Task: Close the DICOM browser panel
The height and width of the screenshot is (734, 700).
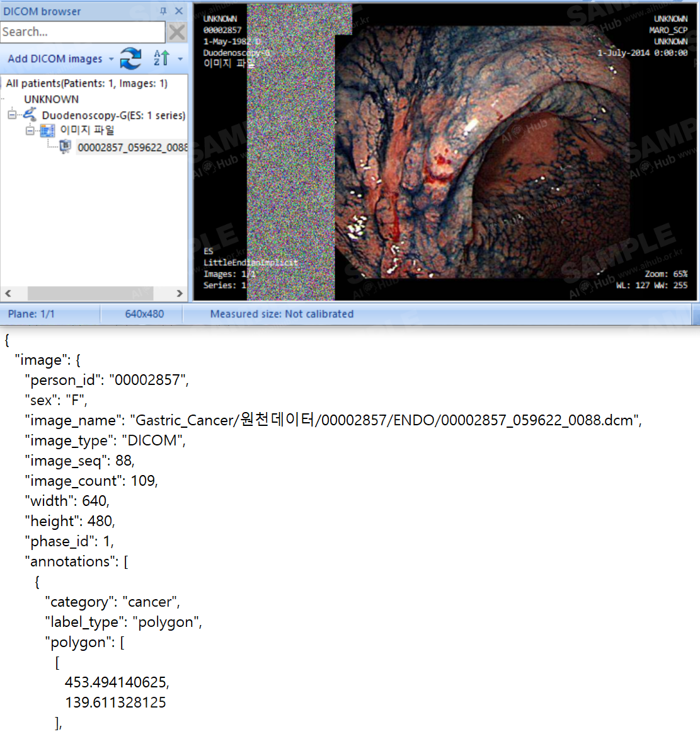Action: click(179, 11)
